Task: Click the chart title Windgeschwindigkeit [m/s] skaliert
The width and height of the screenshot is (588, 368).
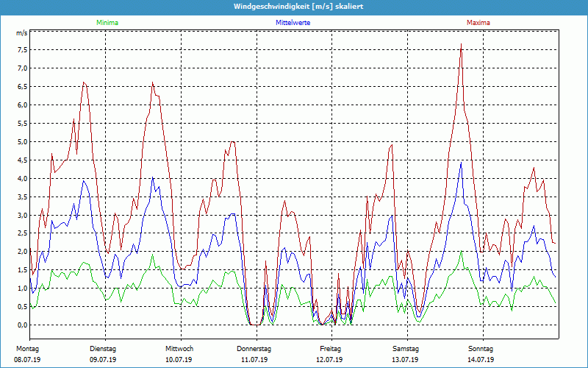Action: (x=298, y=7)
